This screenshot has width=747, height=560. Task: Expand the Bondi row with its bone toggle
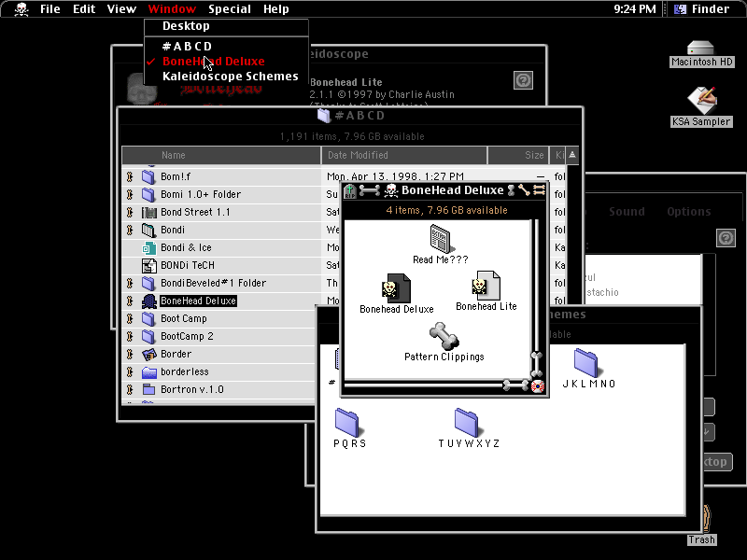(x=130, y=230)
